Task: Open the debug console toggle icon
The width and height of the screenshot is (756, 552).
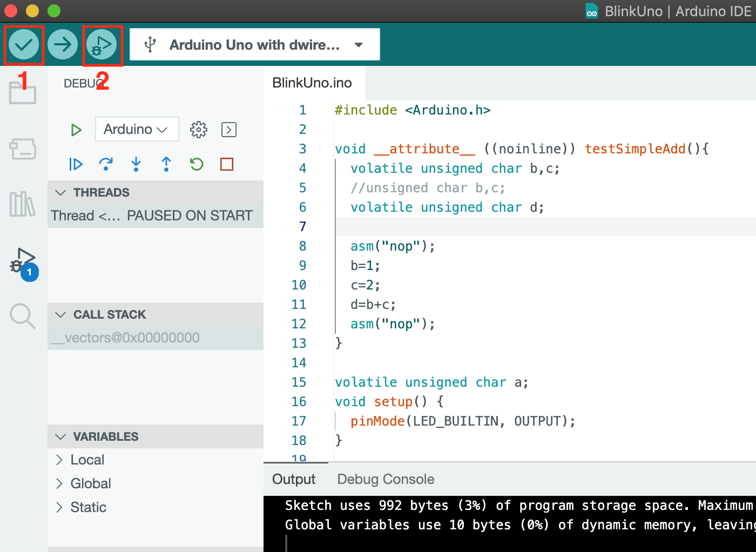Action: point(229,130)
